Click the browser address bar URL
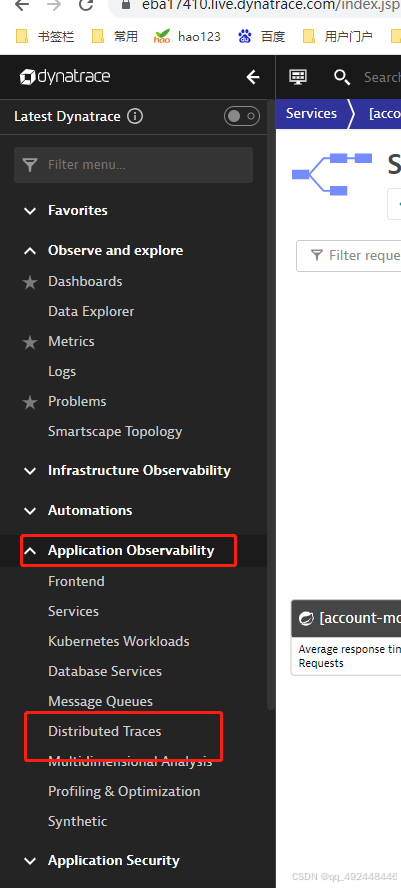This screenshot has width=401, height=888. point(270,5)
